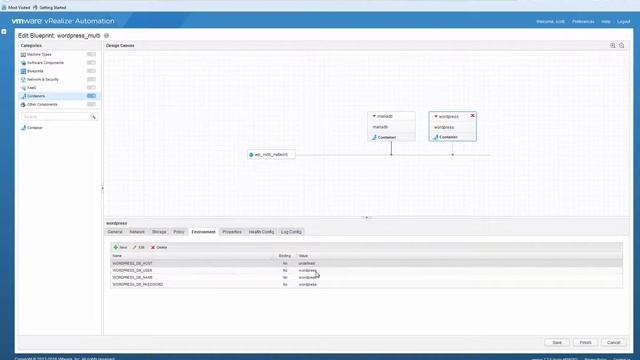This screenshot has height=360, width=640.
Task: Click the vmware vRealize Automation logo
Action: tap(63, 21)
